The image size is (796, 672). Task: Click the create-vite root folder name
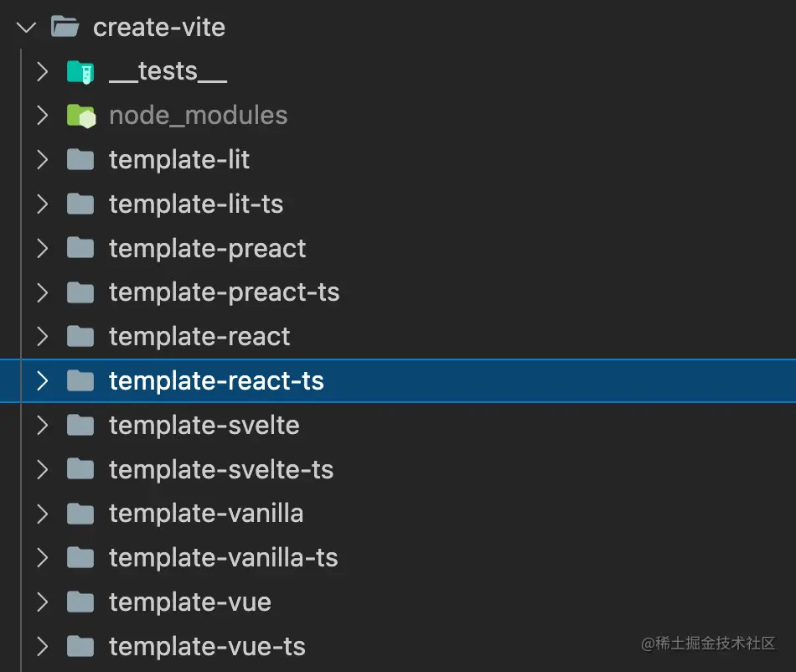click(159, 27)
